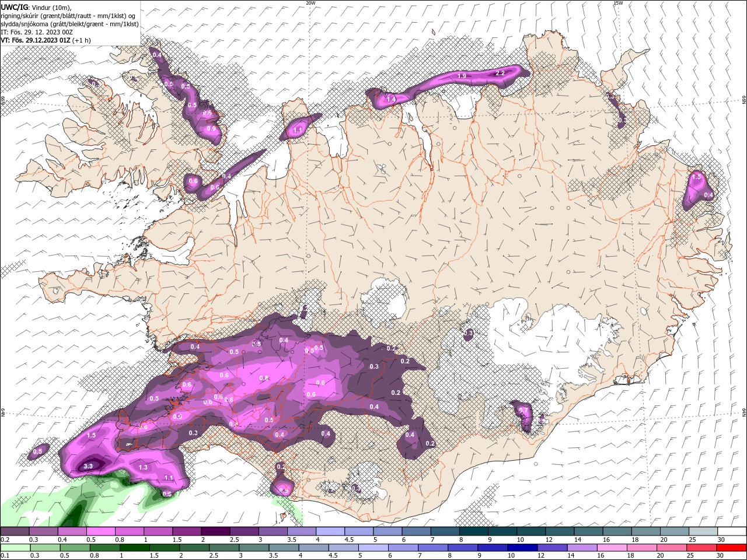Click the '0.4' label in the snow legend

[62, 540]
